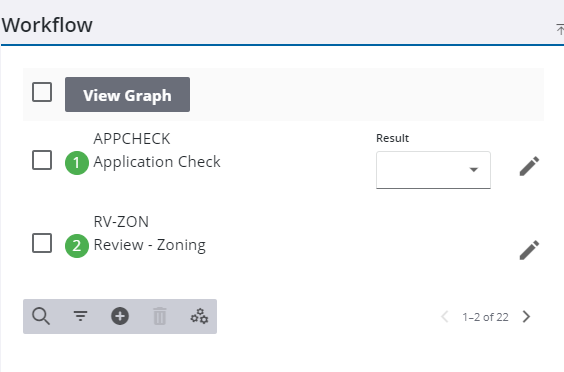Viewport: 564px width, 372px height.
Task: Add a new workflow task using the plus icon
Action: (x=120, y=316)
